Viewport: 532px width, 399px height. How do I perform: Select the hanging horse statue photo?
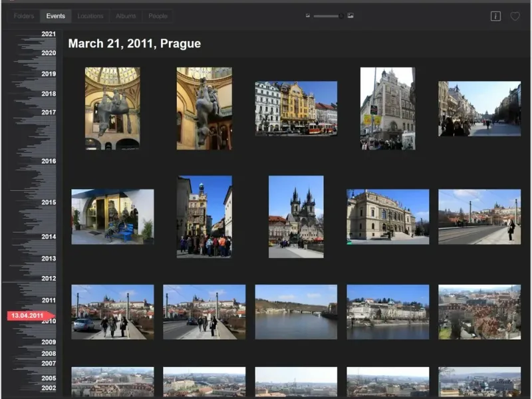(x=112, y=108)
